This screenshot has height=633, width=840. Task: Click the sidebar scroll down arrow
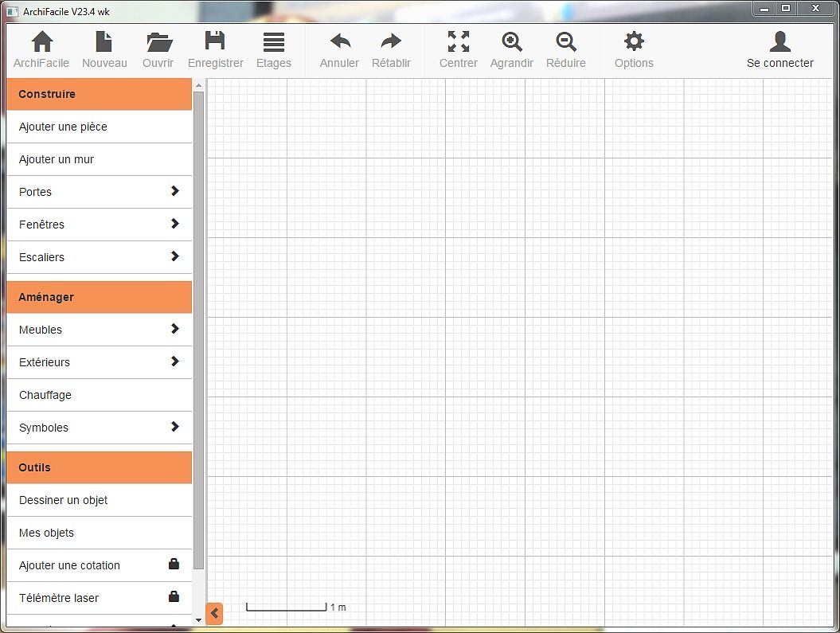click(198, 619)
